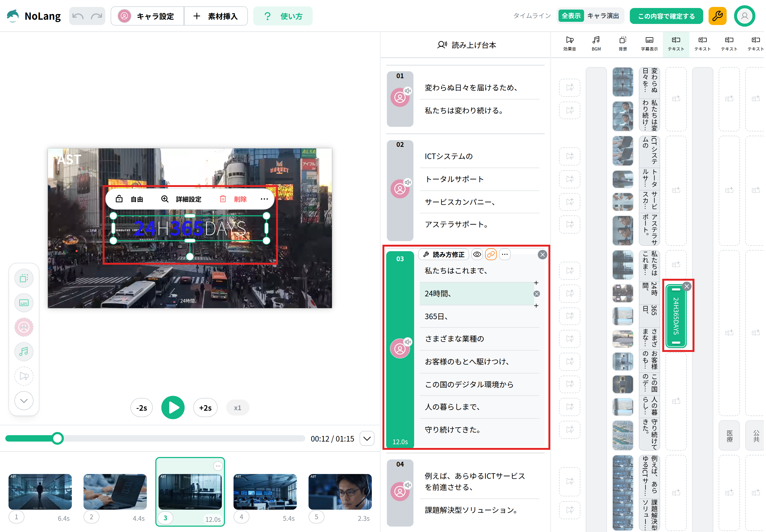This screenshot has height=532, width=766.
Task: Select scene thumbnail 2
Action: (x=115, y=492)
